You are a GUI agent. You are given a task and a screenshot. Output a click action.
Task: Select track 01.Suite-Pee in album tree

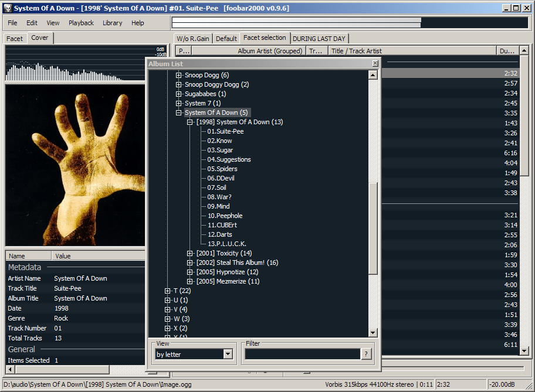[x=225, y=131]
